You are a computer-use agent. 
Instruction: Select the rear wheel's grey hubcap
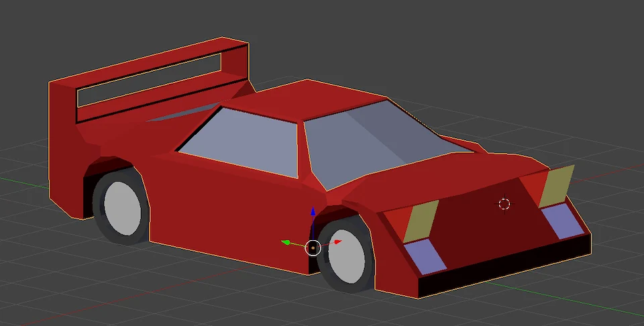coord(122,208)
